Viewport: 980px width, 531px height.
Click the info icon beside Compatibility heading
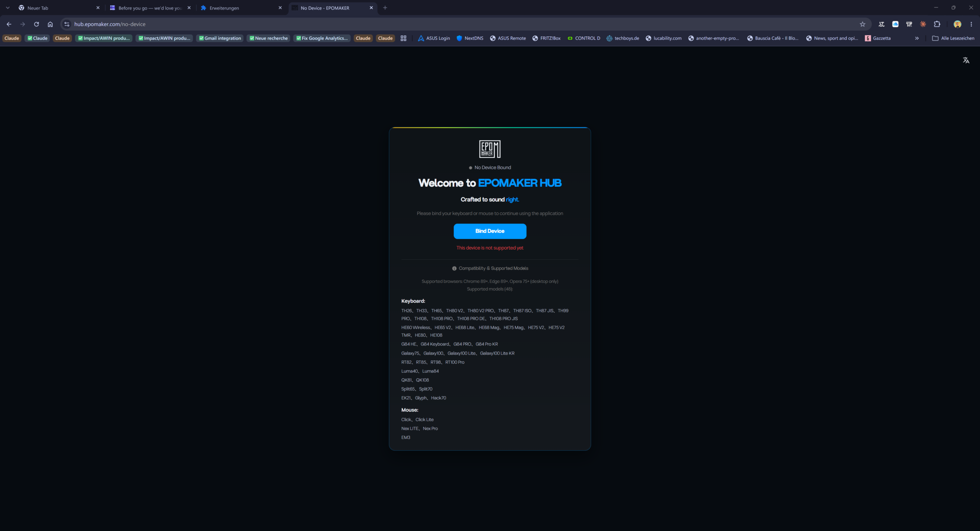pyautogui.click(x=454, y=269)
